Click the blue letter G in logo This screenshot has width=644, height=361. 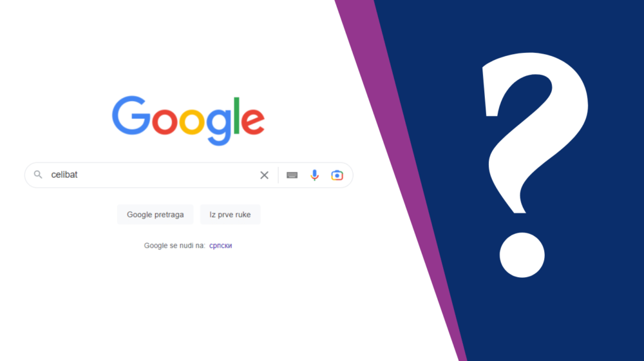[x=131, y=115]
